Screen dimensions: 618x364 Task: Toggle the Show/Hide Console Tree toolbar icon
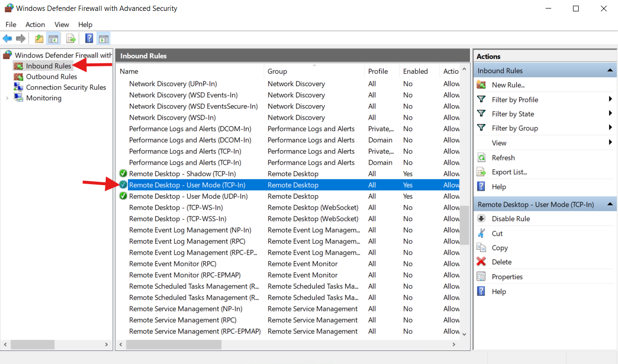(54, 38)
